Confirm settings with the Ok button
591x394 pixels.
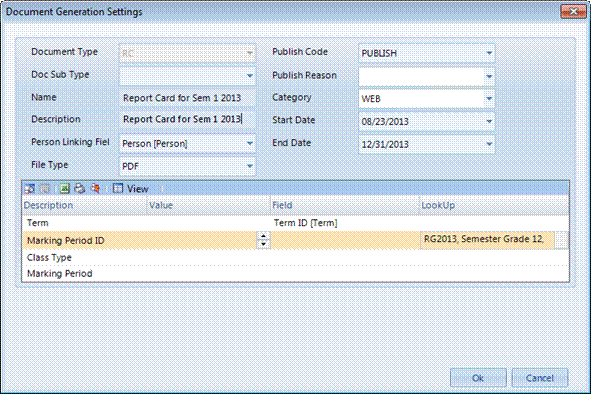click(478, 378)
